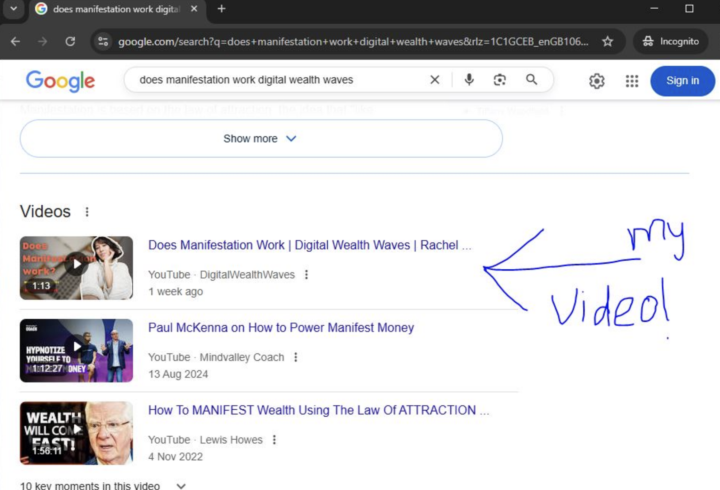Click 'YouTube · Lewis Howes' source text
Image resolution: width=720 pixels, height=490 pixels.
[205, 440]
